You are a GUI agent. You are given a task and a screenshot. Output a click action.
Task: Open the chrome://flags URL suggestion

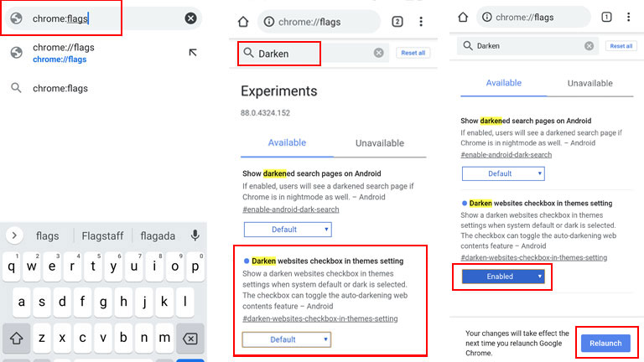coord(64,53)
